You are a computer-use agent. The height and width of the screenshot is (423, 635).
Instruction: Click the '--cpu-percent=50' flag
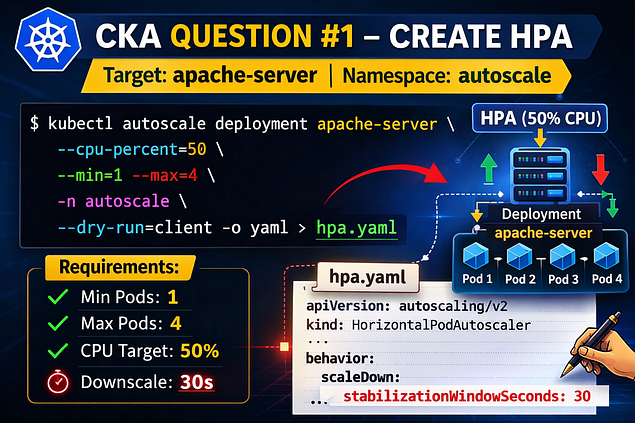pyautogui.click(x=132, y=150)
